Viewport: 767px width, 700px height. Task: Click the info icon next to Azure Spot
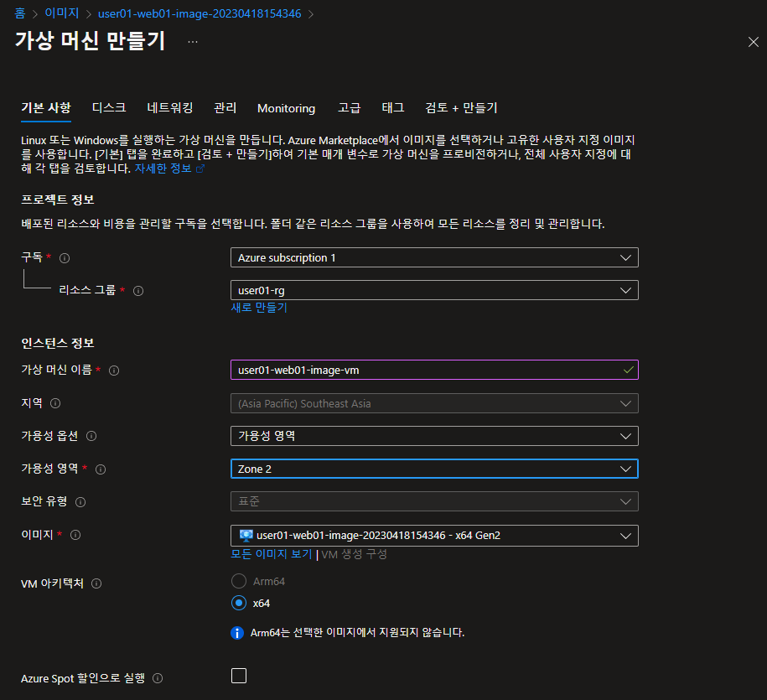tap(158, 678)
